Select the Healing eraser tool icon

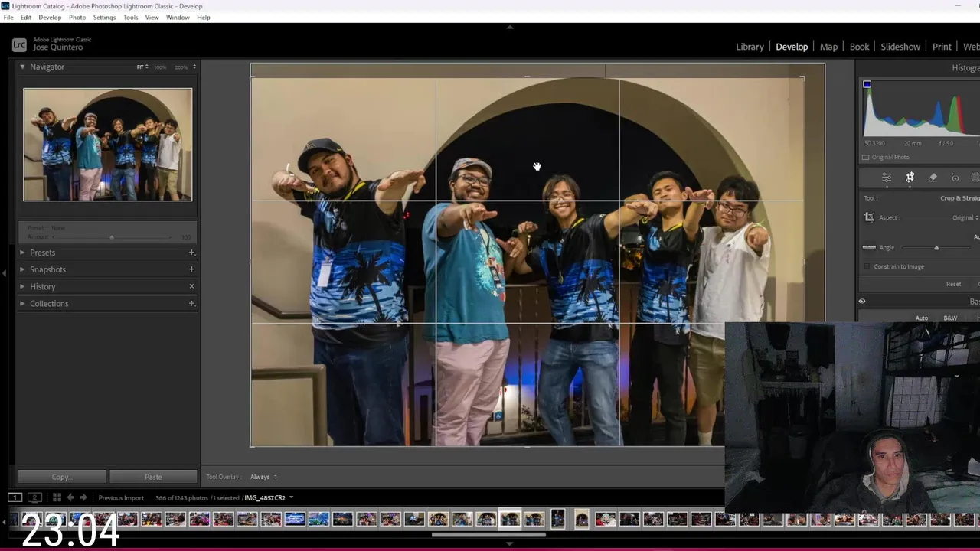(933, 178)
